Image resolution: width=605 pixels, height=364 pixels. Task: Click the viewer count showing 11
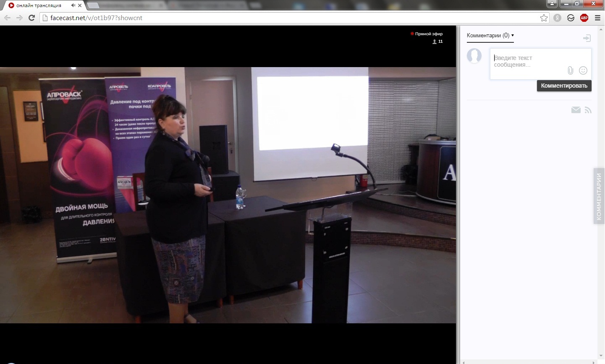(437, 42)
